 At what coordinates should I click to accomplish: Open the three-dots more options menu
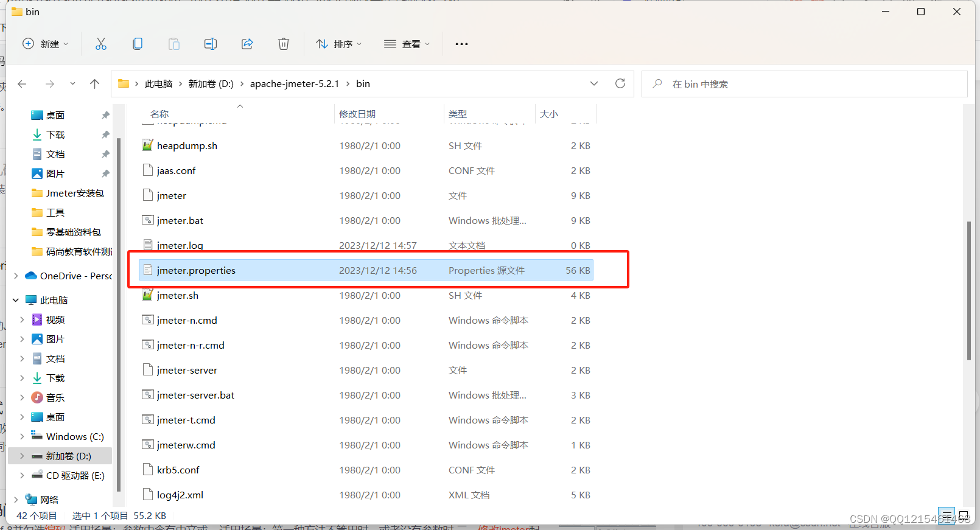click(x=461, y=44)
